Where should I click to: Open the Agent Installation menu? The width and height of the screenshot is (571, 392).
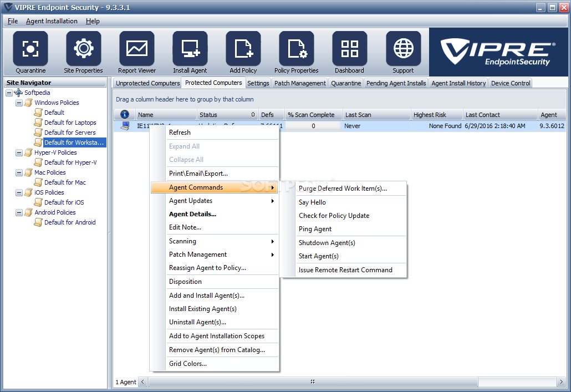coord(52,21)
